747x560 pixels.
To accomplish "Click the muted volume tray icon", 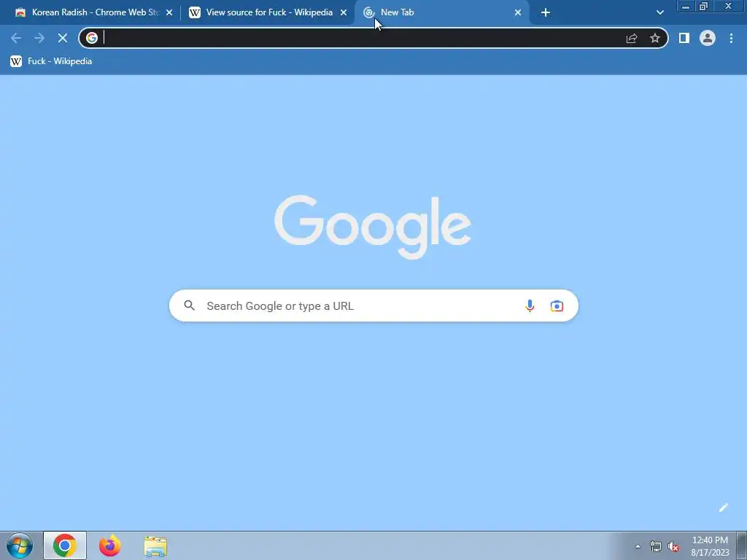I will 673,547.
